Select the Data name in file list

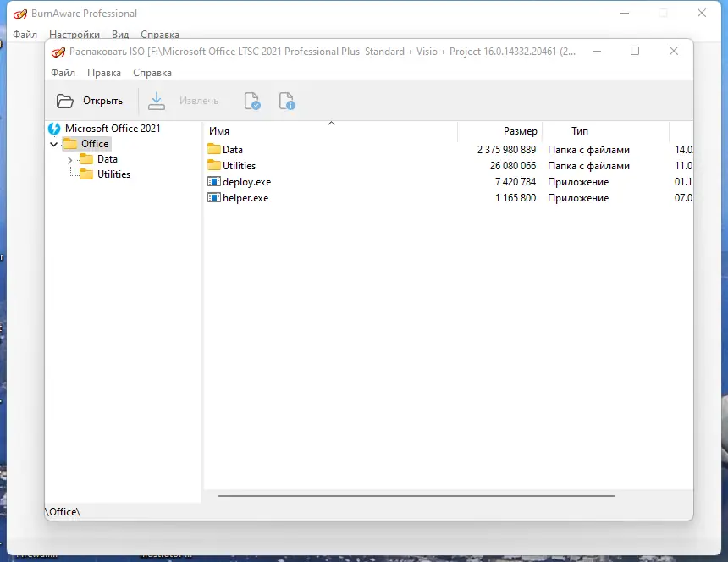point(233,150)
